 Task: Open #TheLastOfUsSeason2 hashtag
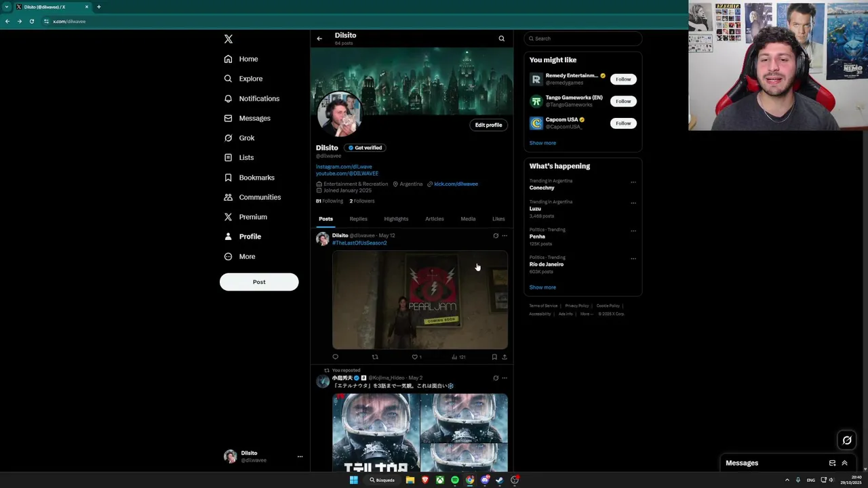359,243
